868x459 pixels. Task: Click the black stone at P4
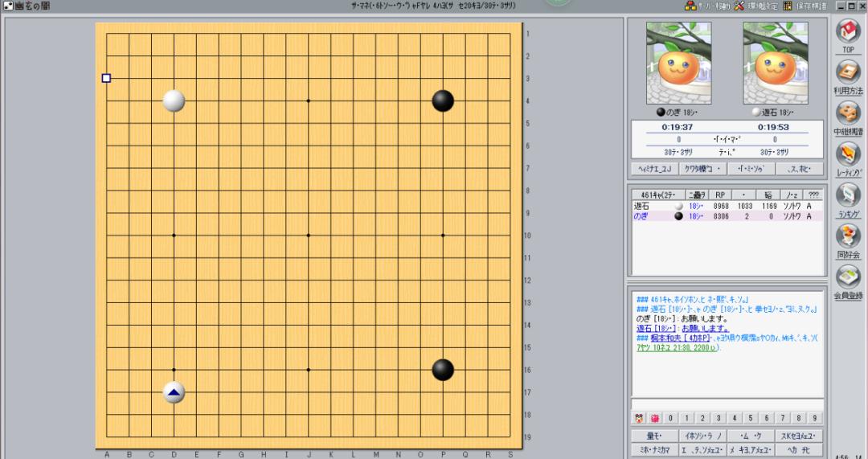(x=443, y=100)
